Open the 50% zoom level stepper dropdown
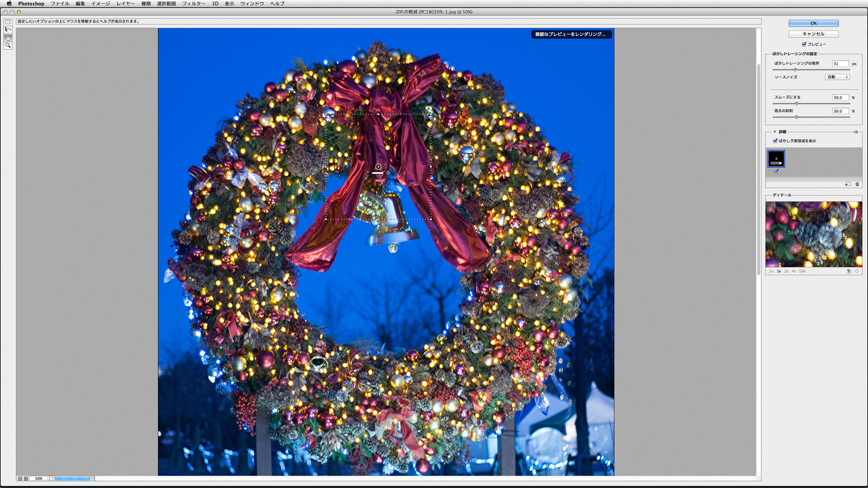The image size is (868, 488). tap(50, 478)
